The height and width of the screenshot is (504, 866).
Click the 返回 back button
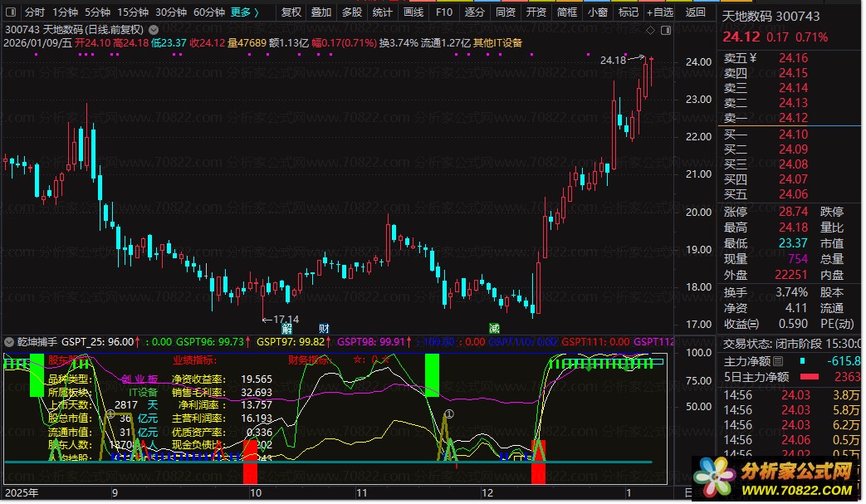(x=695, y=12)
